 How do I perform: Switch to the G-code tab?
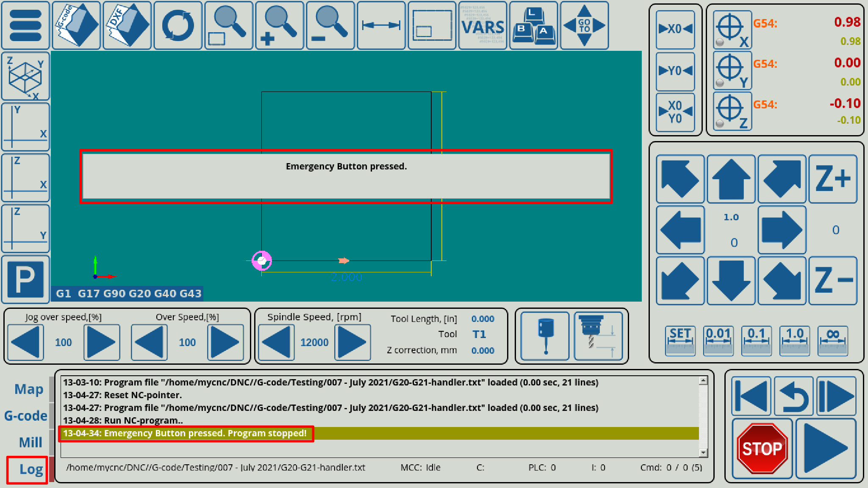tap(25, 416)
